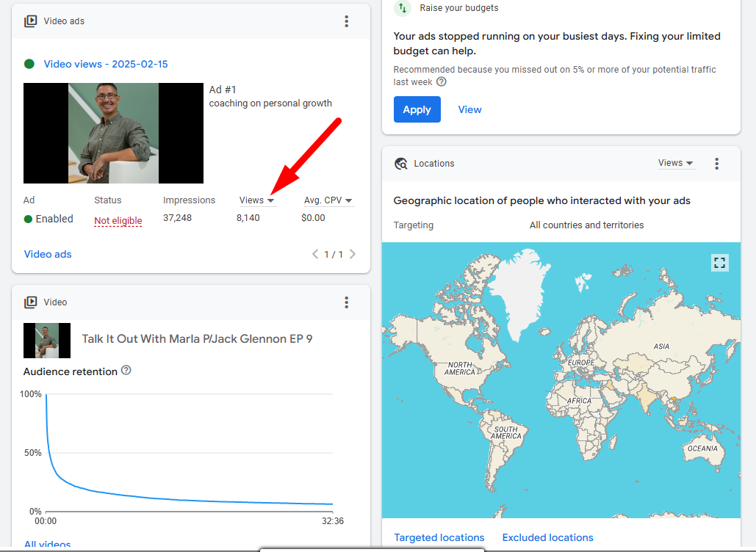The image size is (756, 552).
Task: Click the Audience retention help icon
Action: click(126, 371)
